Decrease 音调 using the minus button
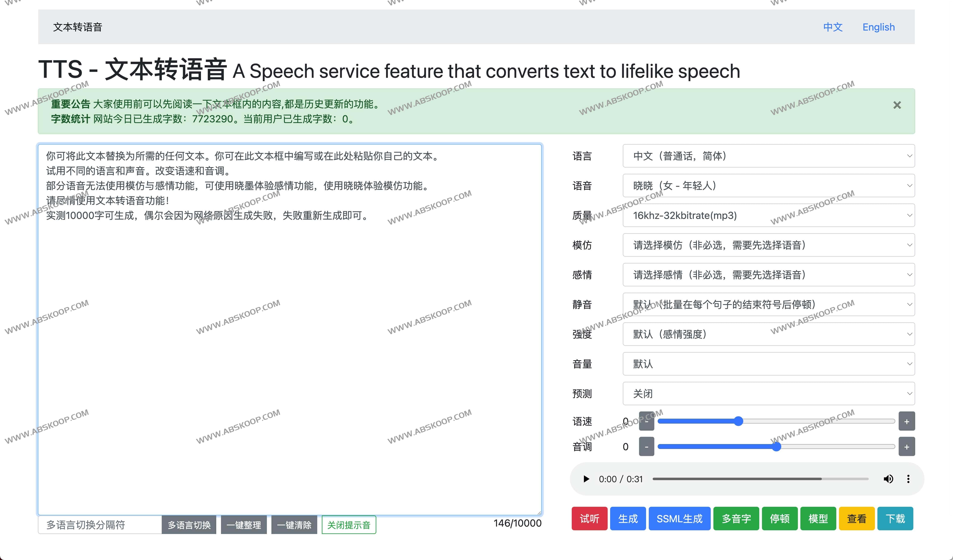 [x=646, y=446]
